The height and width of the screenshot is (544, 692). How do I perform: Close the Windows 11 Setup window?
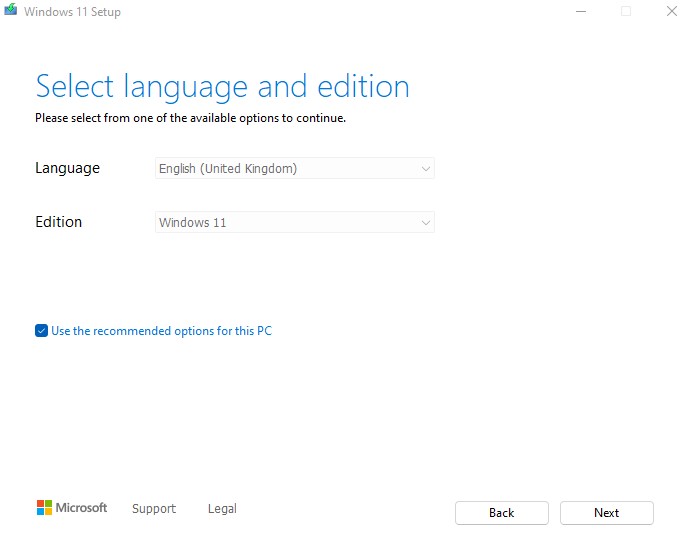[672, 11]
